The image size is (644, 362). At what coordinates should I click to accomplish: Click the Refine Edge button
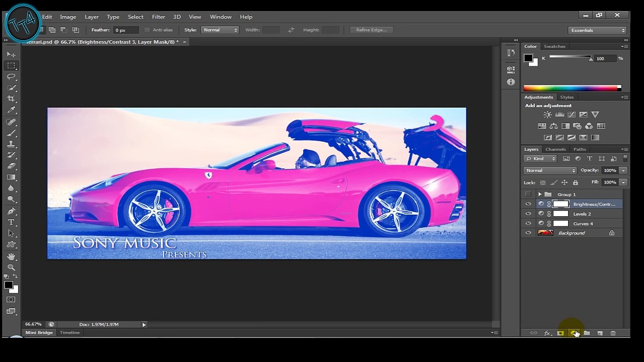pyautogui.click(x=371, y=30)
